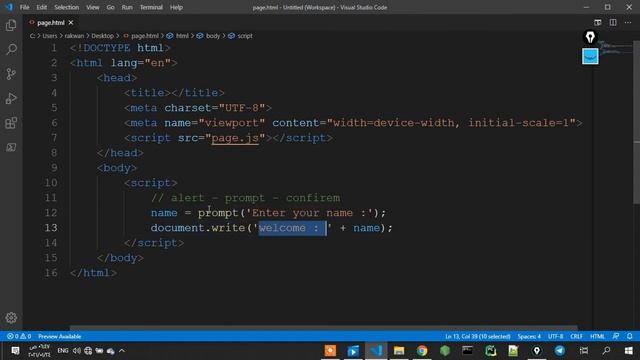Click the HTML language mode indicator

click(x=597, y=336)
